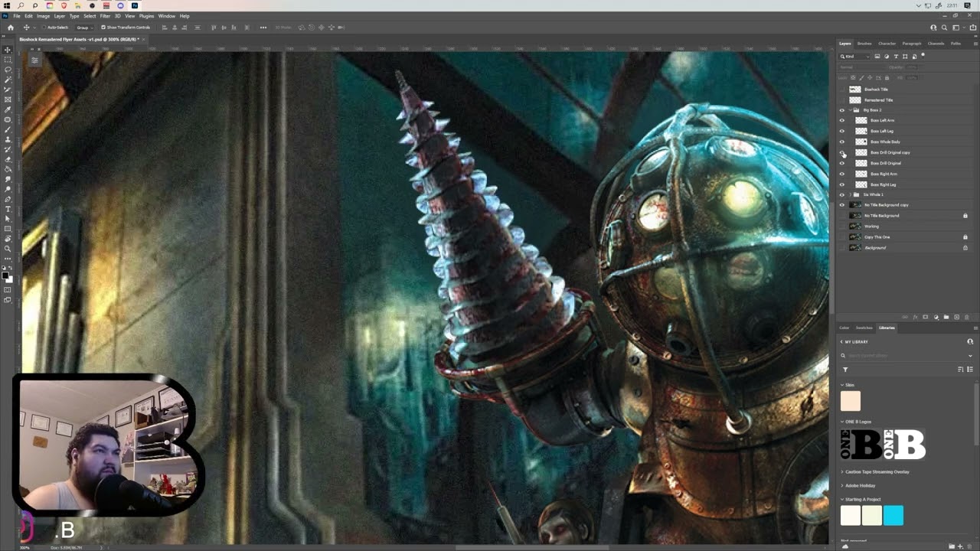The image size is (980, 551).
Task: Create new adjustment layer icon
Action: 936,317
